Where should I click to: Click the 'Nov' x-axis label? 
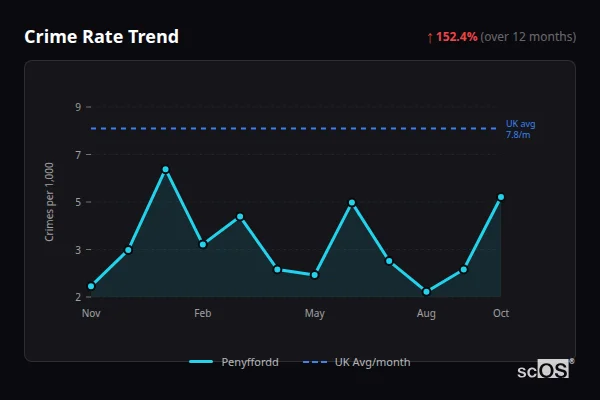click(91, 313)
